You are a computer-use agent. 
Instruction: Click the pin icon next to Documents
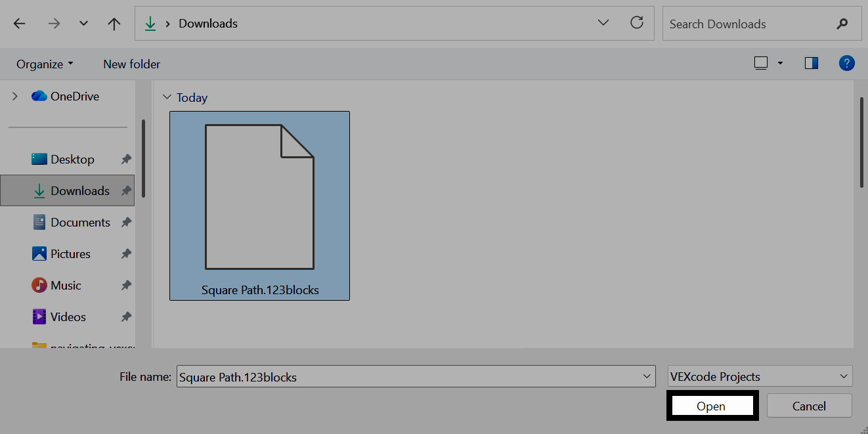click(x=126, y=222)
